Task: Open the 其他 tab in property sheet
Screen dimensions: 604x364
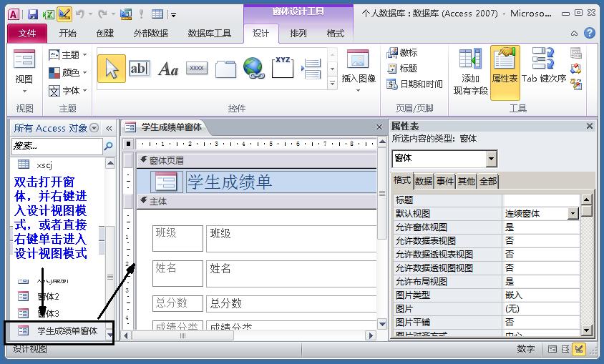Action: (x=466, y=181)
